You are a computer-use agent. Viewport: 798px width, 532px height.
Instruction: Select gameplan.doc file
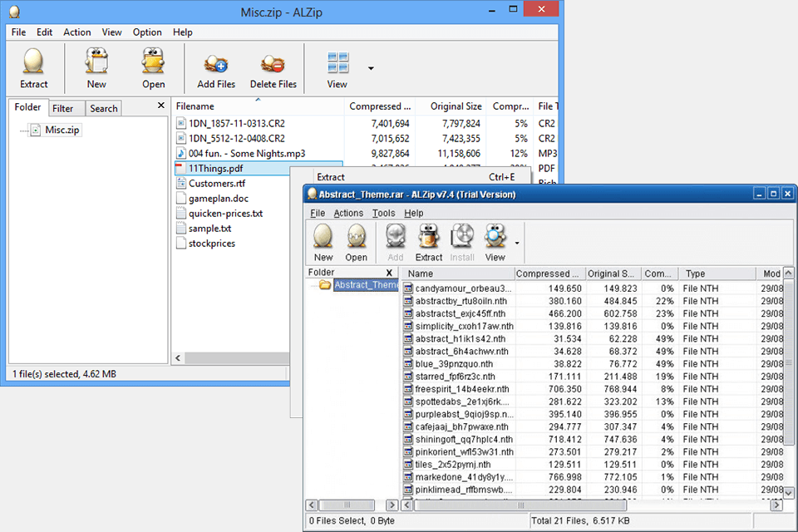point(219,199)
